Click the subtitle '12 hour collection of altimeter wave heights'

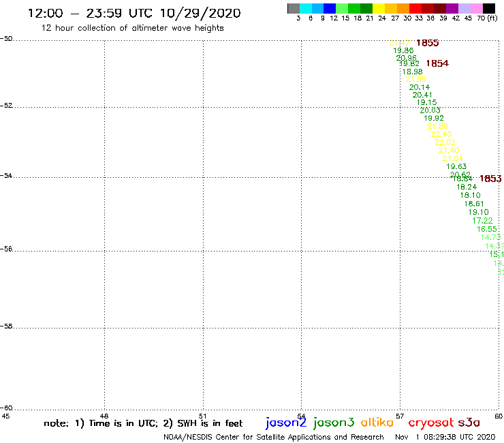coord(132,28)
